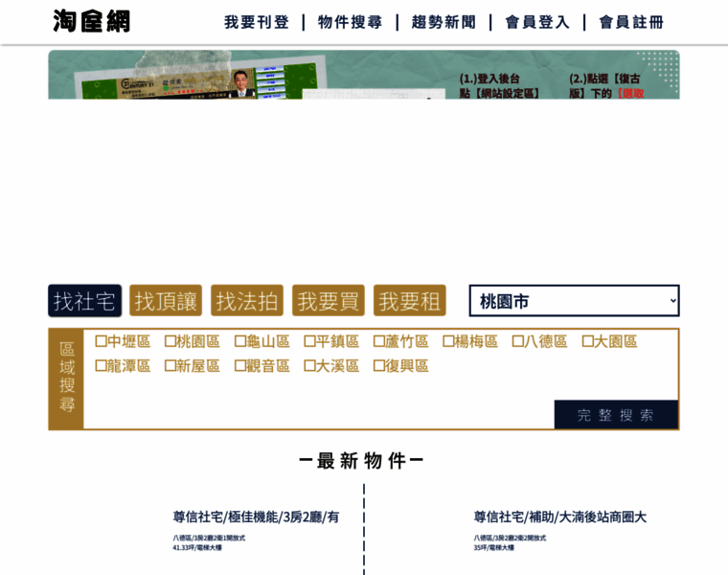This screenshot has width=728, height=575.
Task: Go to 趨勢新聞 in the navigation
Action: tap(444, 22)
